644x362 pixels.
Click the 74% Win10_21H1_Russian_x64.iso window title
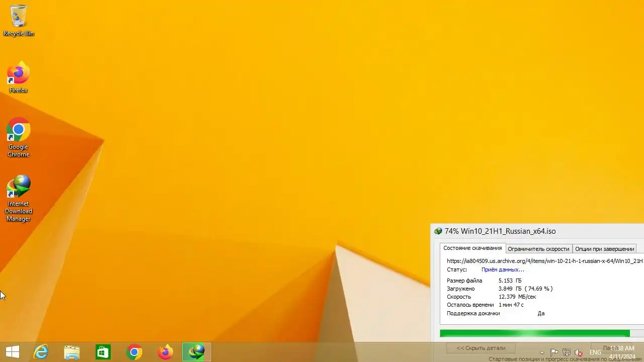point(500,231)
